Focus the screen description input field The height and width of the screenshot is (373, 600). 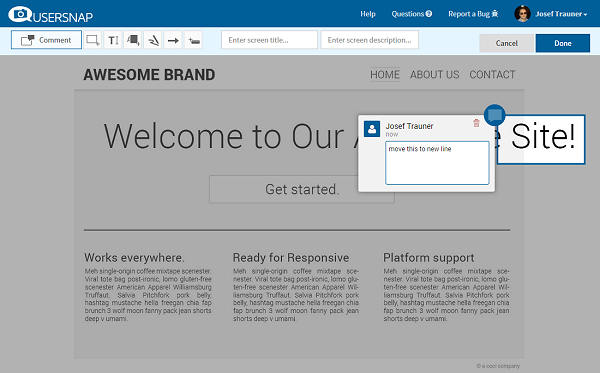pos(370,40)
